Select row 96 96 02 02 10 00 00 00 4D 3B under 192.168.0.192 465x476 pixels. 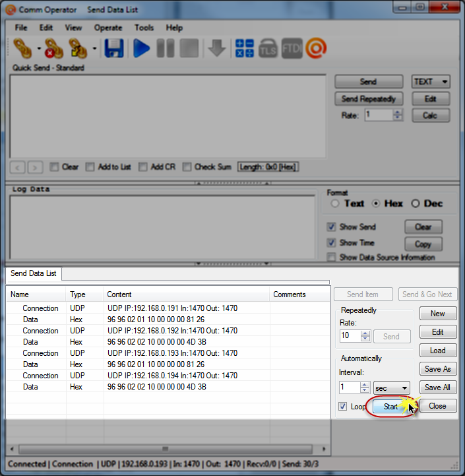[168, 342]
